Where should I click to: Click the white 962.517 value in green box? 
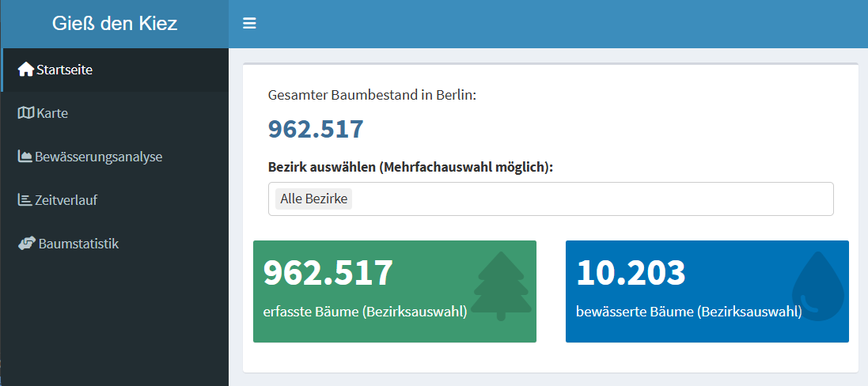pos(328,273)
